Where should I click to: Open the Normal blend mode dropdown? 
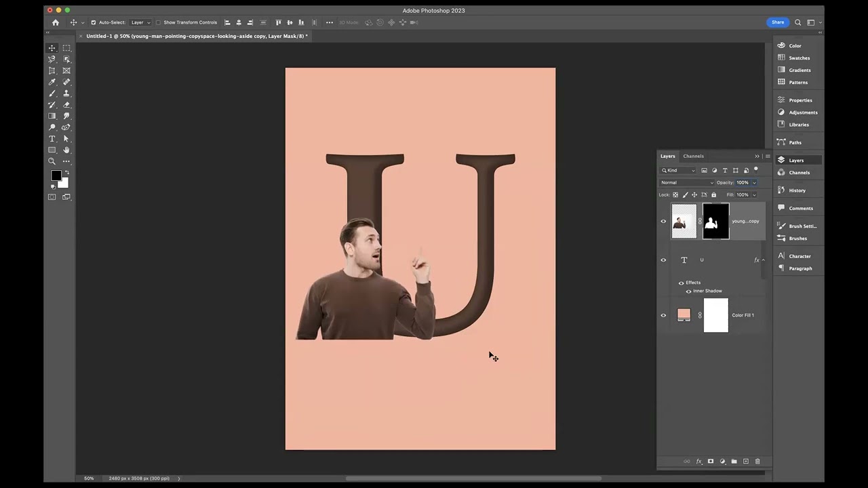pos(687,182)
